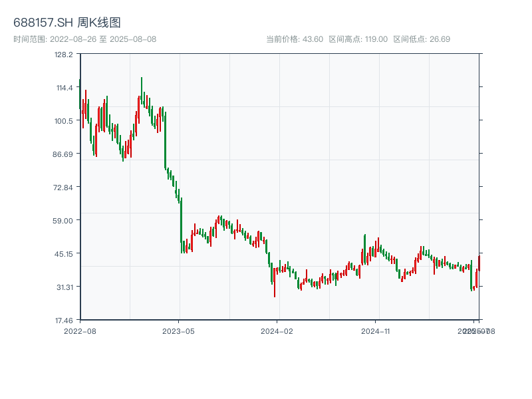Click the 114.4 y-axis price label
This screenshot has height=399, width=532.
coord(64,88)
